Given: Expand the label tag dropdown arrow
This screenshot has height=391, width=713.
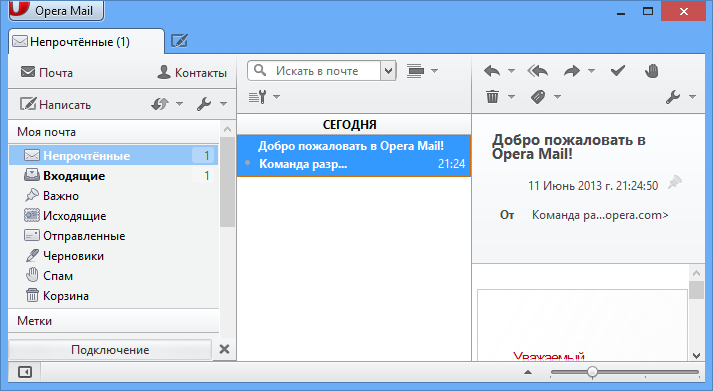Looking at the screenshot, I should pos(557,96).
